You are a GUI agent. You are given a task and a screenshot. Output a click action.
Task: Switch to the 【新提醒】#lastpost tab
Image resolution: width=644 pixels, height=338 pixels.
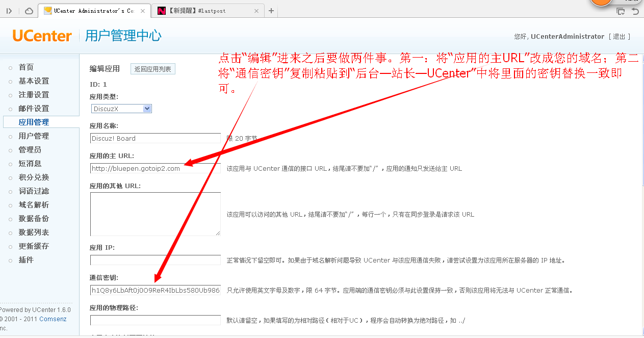point(208,11)
